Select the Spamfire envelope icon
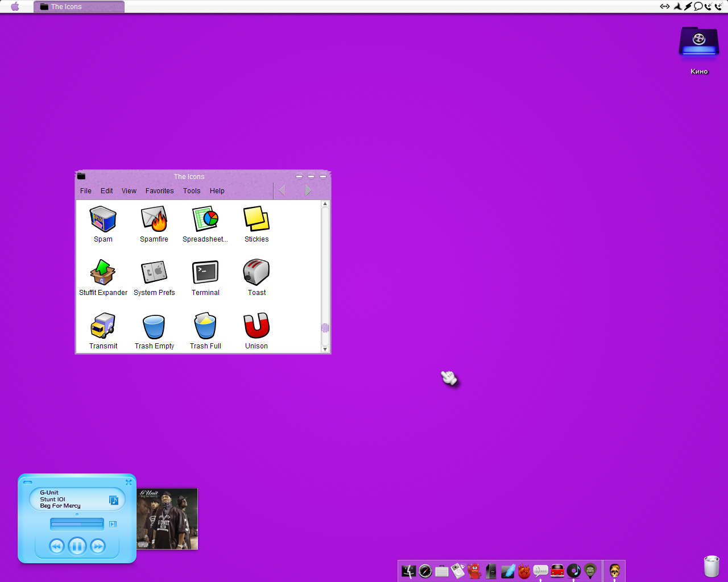The height and width of the screenshot is (582, 728). (154, 219)
